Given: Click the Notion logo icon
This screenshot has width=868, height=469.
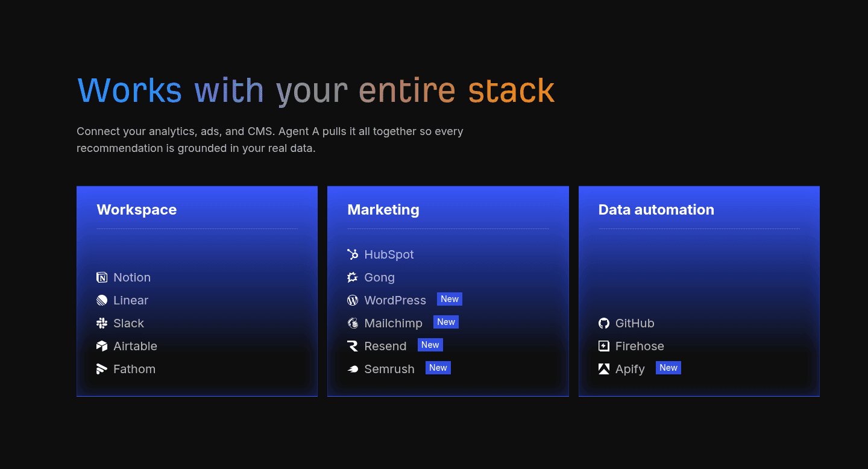Looking at the screenshot, I should tap(102, 277).
